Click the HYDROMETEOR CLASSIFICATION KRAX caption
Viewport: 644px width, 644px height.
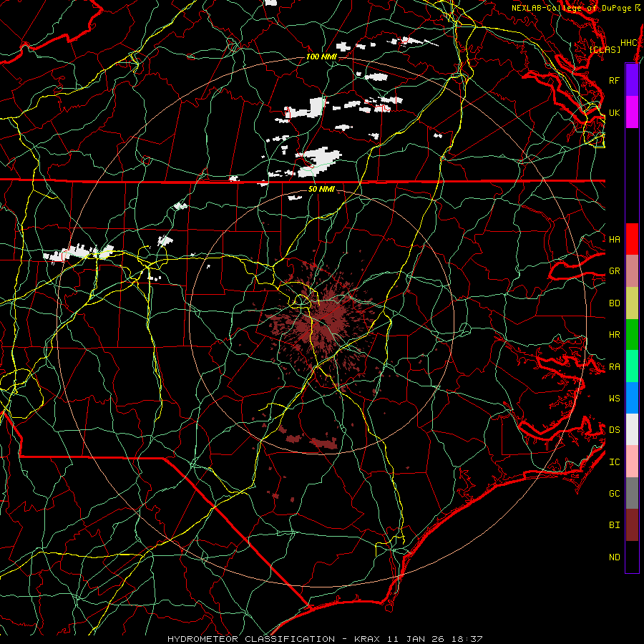click(325, 639)
